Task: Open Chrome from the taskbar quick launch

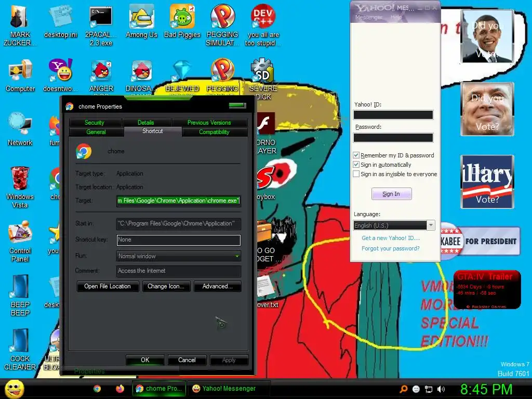Action: pos(97,389)
